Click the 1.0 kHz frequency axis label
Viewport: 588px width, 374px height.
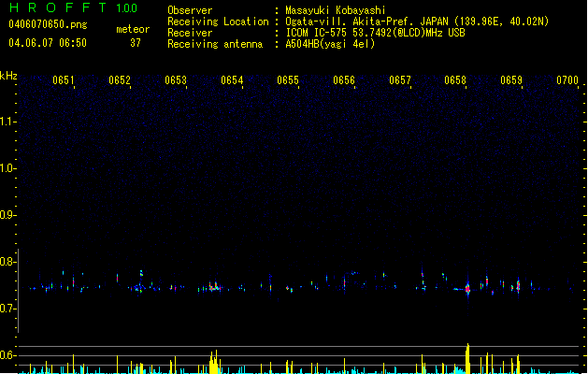pos(7,168)
